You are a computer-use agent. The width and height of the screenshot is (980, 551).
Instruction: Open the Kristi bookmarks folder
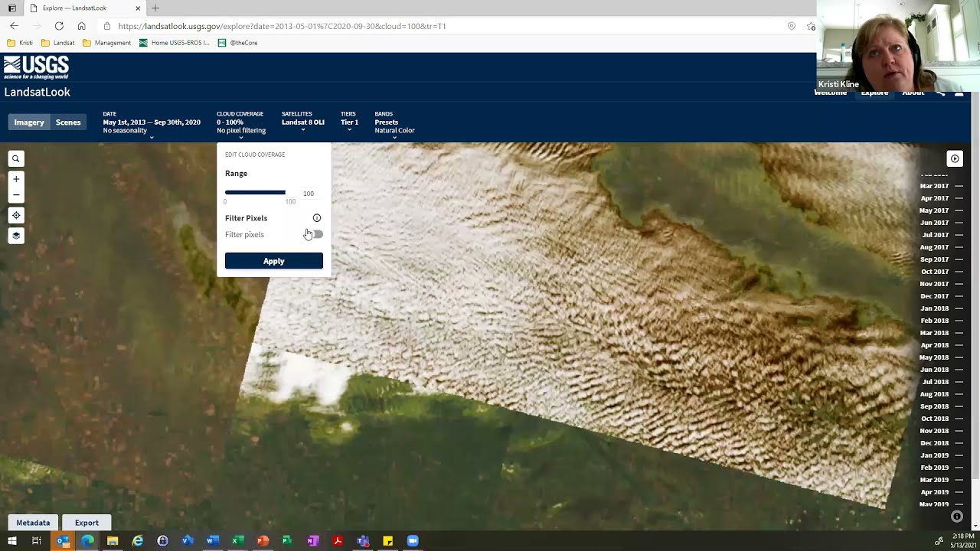click(20, 43)
